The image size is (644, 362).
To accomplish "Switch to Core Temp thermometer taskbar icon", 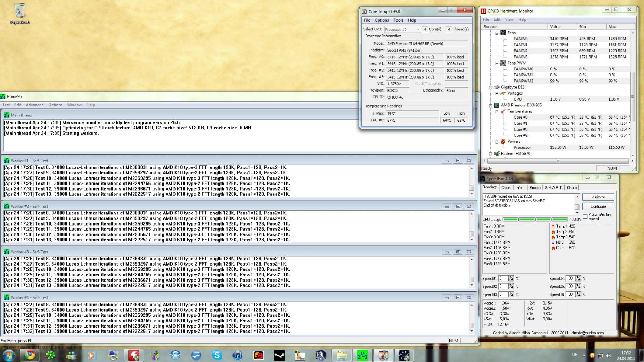I will coord(383,355).
